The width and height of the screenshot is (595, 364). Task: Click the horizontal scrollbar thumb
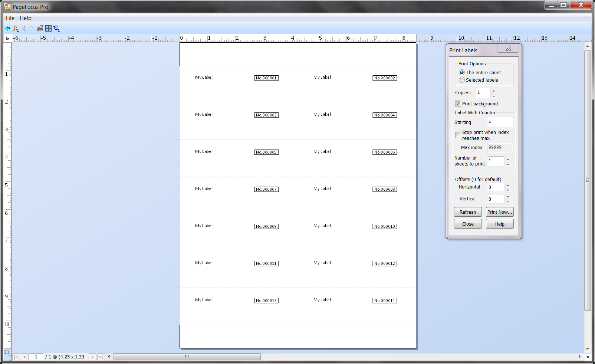pos(187,357)
